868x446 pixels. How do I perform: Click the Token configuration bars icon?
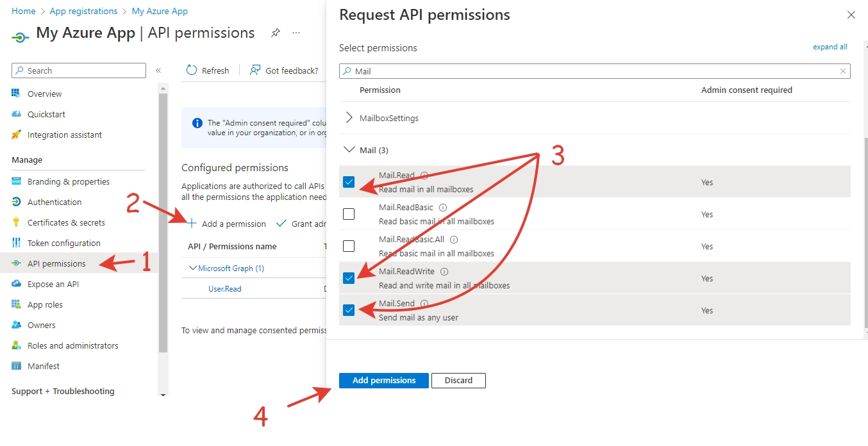point(16,243)
